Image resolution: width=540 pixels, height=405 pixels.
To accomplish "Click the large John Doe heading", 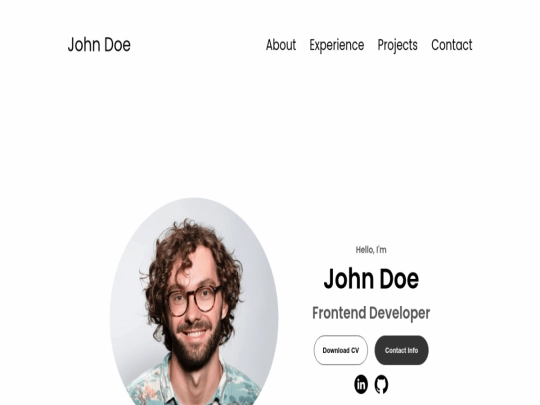I will [371, 278].
